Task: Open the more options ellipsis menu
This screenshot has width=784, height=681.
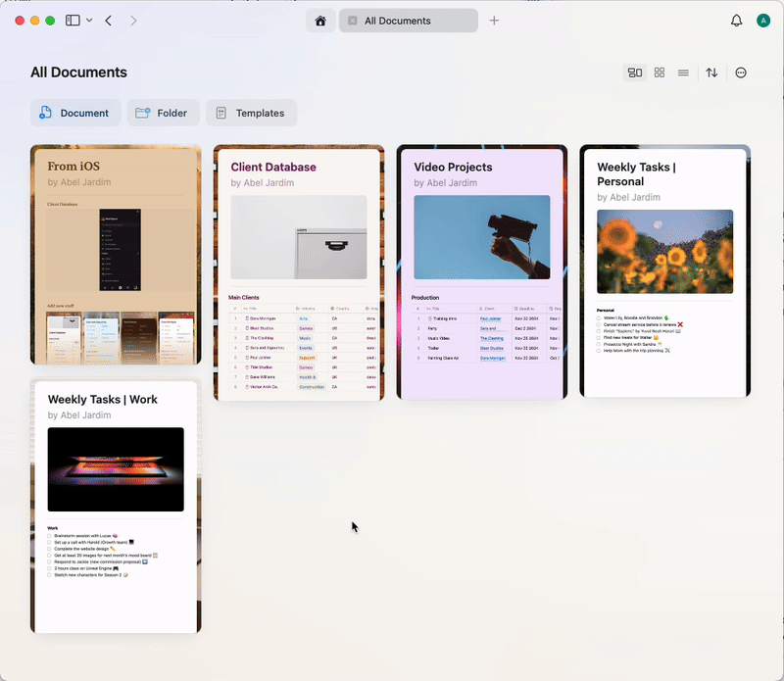Action: coord(740,72)
